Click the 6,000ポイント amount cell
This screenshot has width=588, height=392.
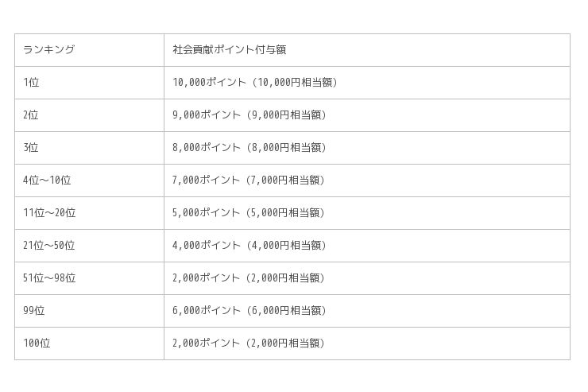[x=250, y=310]
